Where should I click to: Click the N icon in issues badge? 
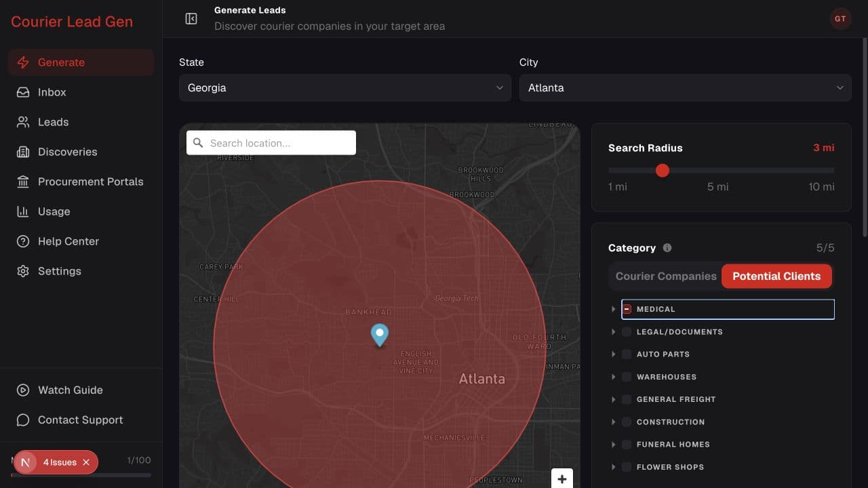(26, 462)
